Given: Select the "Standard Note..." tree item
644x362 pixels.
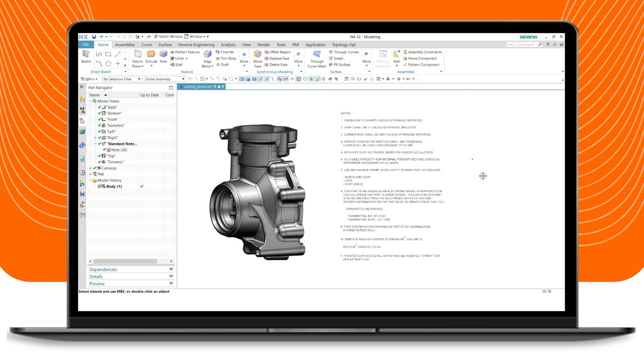Looking at the screenshot, I should (122, 144).
